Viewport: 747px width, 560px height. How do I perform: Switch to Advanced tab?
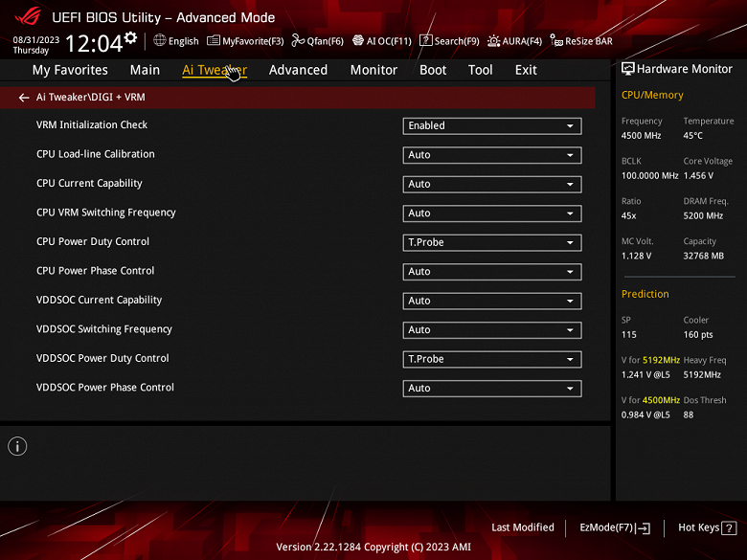(298, 70)
